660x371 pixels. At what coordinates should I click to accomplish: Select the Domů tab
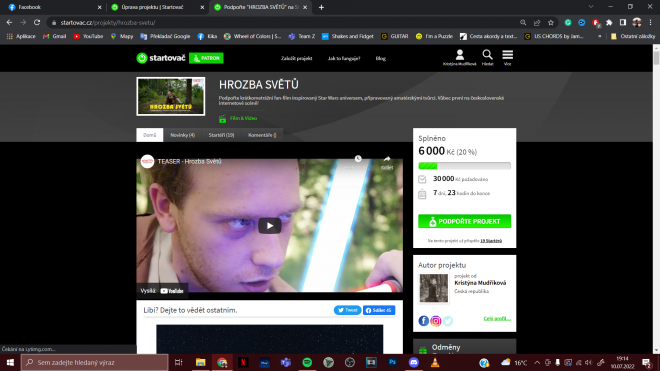(x=149, y=135)
